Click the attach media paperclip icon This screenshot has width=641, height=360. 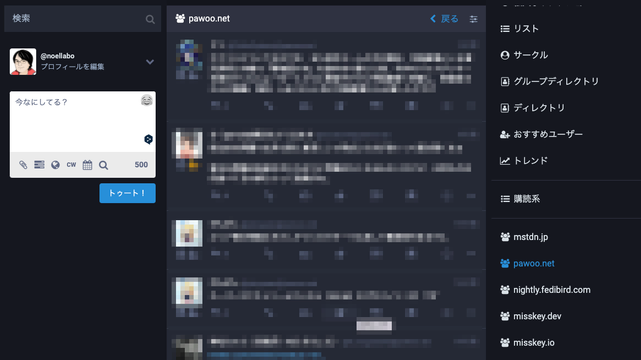point(23,165)
